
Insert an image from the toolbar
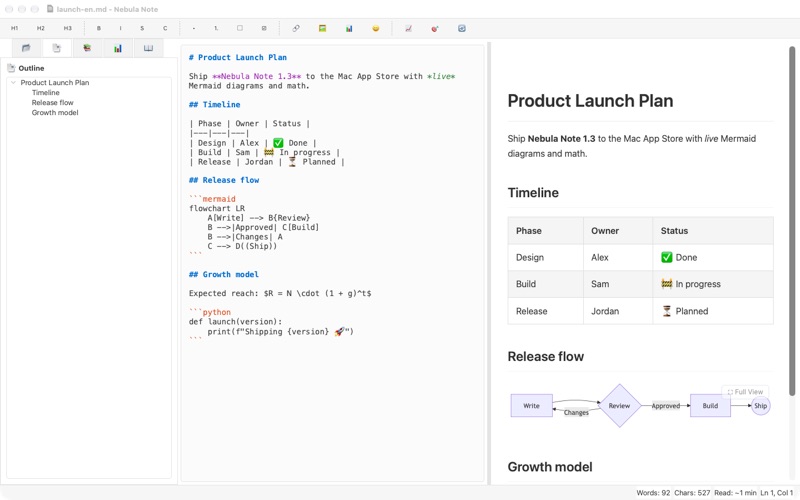click(322, 29)
